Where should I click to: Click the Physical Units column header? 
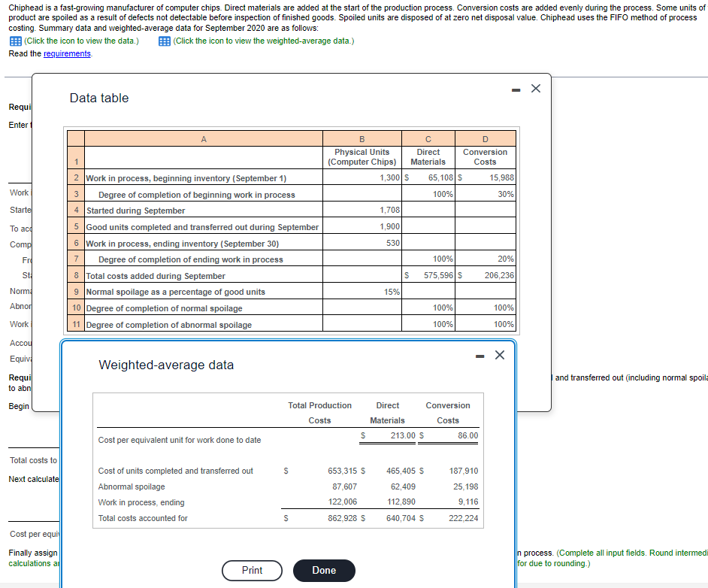[362, 157]
